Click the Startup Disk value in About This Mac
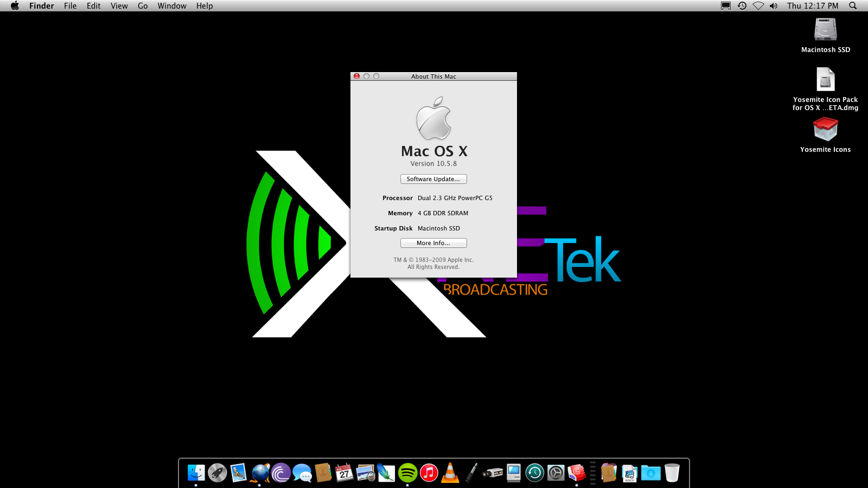This screenshot has width=868, height=488. click(x=439, y=228)
